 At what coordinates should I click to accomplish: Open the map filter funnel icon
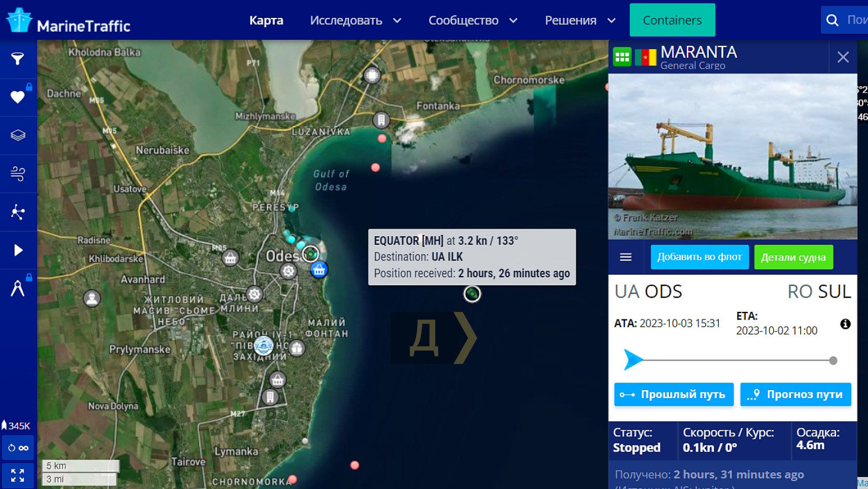click(18, 58)
